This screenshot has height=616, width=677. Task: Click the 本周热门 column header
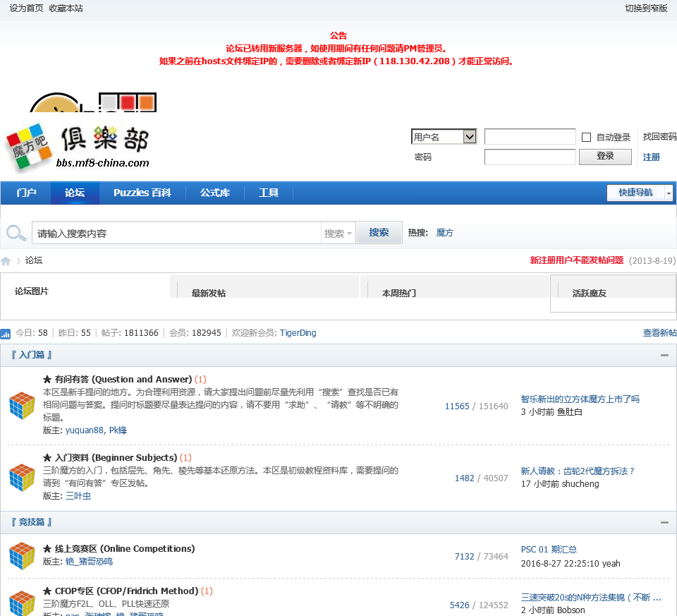399,294
